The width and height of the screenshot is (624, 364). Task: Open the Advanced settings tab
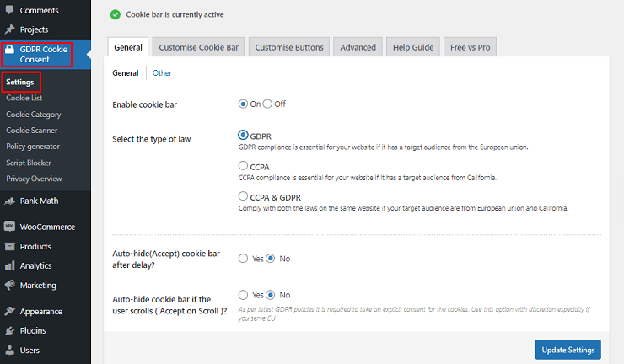click(x=358, y=47)
